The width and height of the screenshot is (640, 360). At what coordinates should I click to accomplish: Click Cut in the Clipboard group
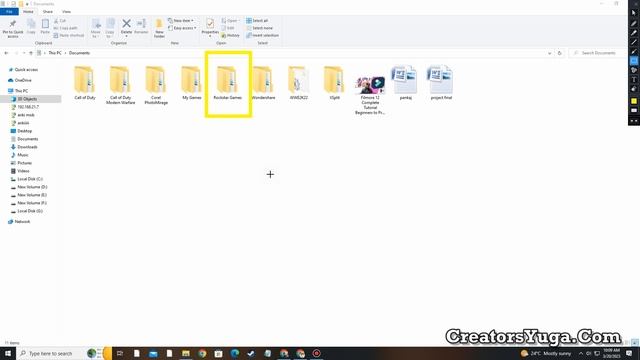tap(60, 21)
